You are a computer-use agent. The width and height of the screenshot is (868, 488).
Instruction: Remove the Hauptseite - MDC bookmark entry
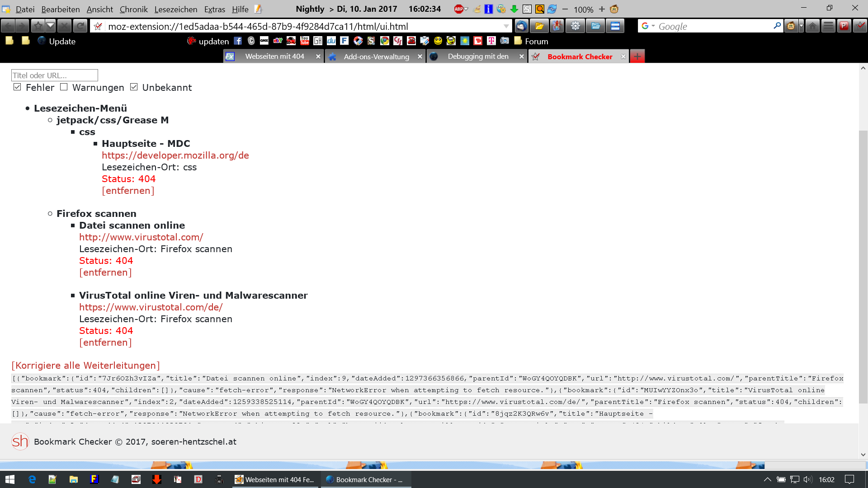coord(128,191)
